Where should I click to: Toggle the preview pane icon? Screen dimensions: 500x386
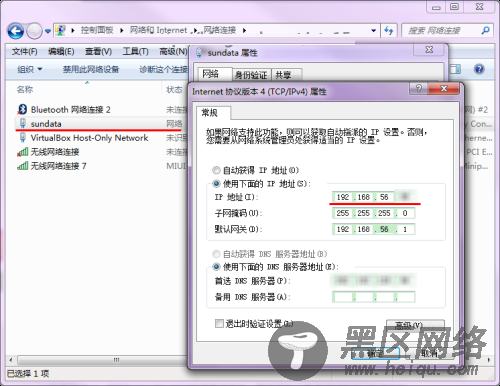click(x=455, y=69)
